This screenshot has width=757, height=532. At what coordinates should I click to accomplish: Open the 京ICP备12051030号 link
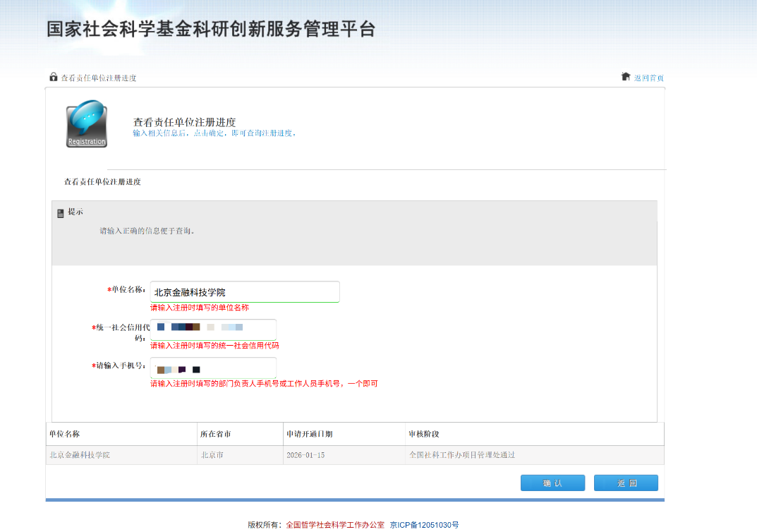tap(424, 525)
